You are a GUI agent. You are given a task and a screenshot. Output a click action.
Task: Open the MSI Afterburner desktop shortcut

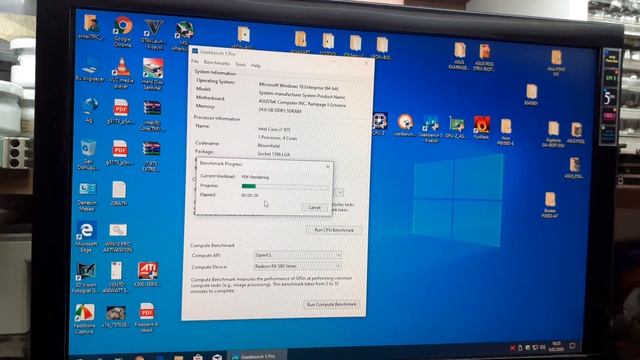184,37
